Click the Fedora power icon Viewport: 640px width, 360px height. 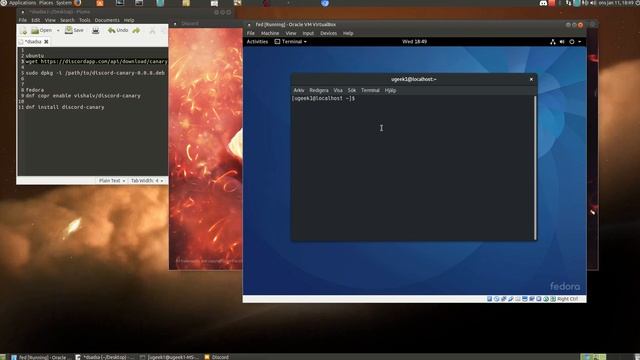572,42
